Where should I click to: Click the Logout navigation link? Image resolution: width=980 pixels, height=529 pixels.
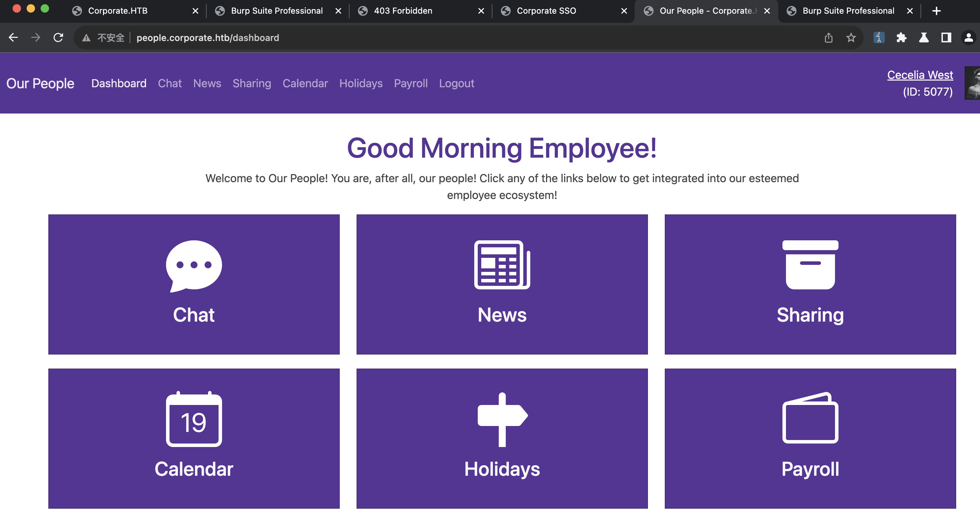pyautogui.click(x=456, y=83)
